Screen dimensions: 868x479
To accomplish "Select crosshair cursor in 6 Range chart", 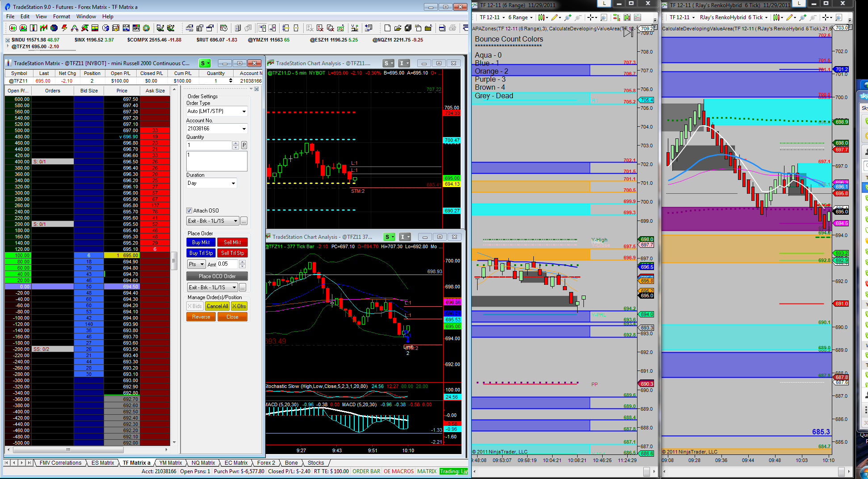I will 591,17.
